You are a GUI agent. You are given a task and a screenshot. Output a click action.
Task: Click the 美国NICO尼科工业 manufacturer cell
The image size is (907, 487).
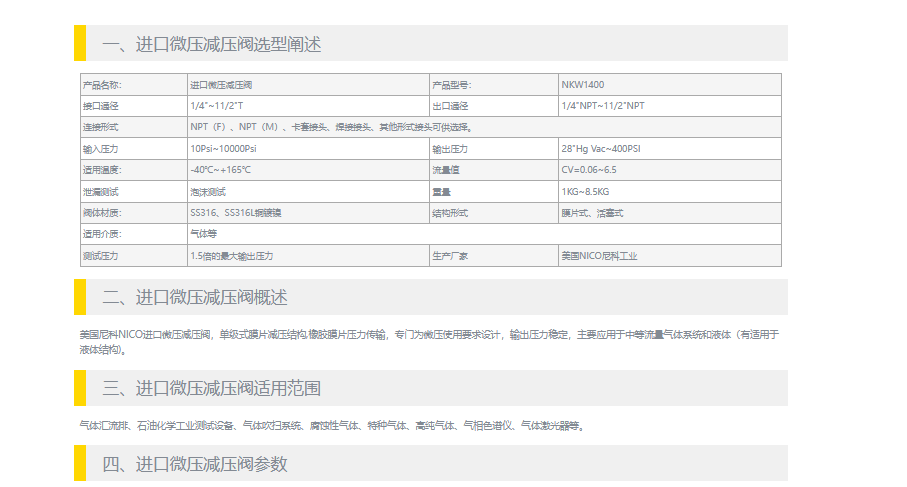pyautogui.click(x=599, y=256)
